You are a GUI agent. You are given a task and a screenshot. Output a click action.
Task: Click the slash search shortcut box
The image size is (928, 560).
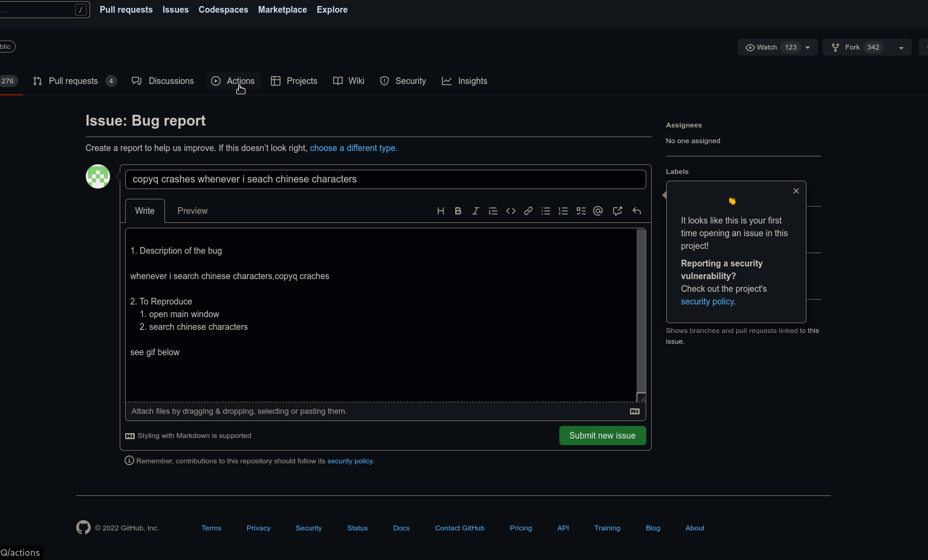click(80, 10)
